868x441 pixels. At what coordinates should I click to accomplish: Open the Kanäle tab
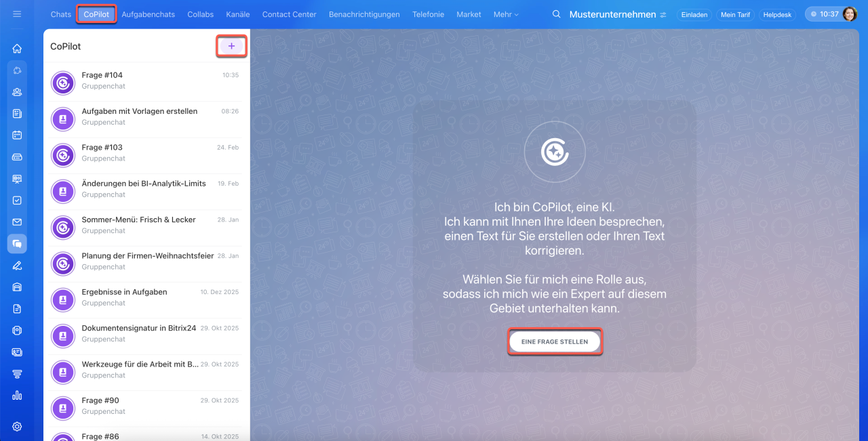[238, 14]
